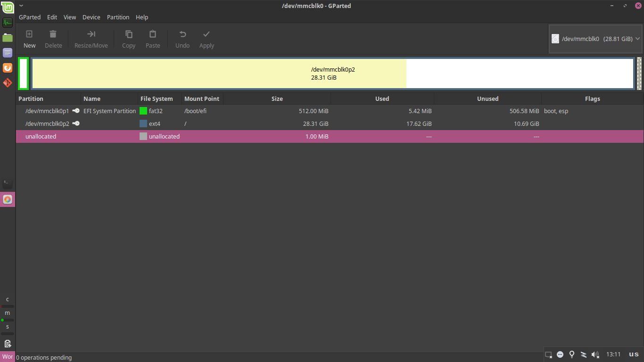Click the power/battery applet icon
The height and width of the screenshot is (362, 644).
tap(8, 344)
